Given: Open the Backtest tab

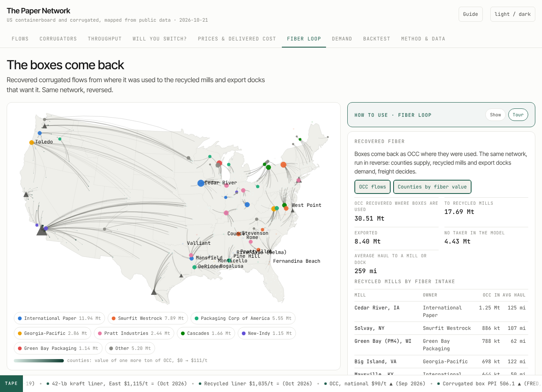Looking at the screenshot, I should tap(376, 39).
